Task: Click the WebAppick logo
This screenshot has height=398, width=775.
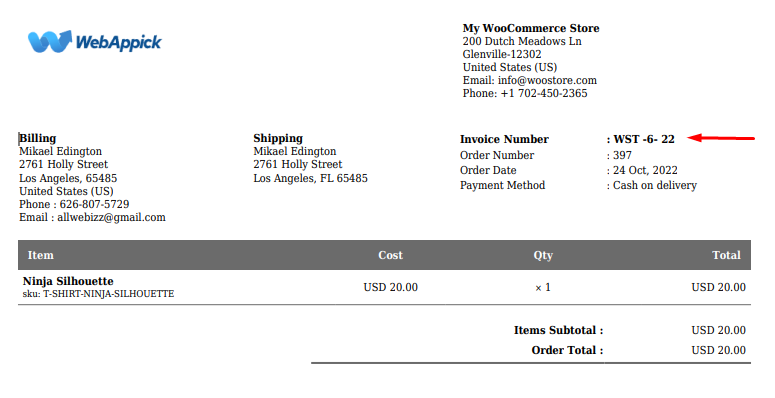Action: (x=94, y=42)
